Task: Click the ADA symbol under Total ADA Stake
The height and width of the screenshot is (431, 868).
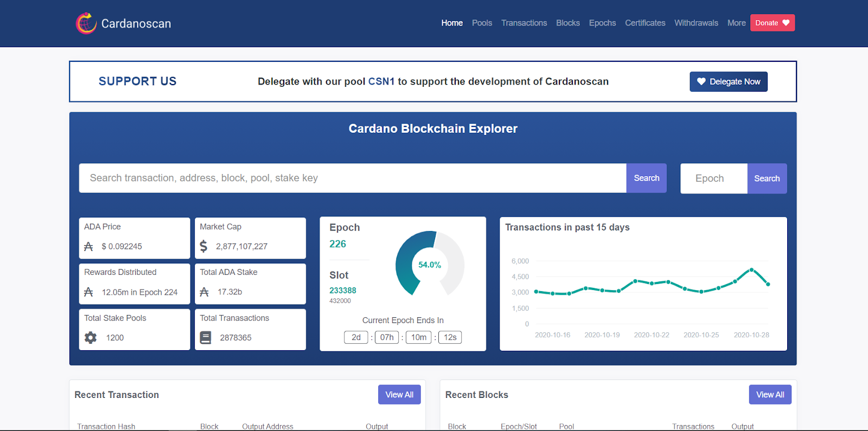Action: click(x=204, y=292)
